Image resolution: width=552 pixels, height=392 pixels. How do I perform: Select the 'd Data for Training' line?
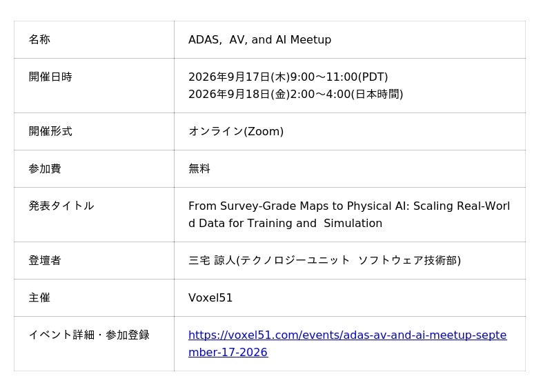coord(285,224)
